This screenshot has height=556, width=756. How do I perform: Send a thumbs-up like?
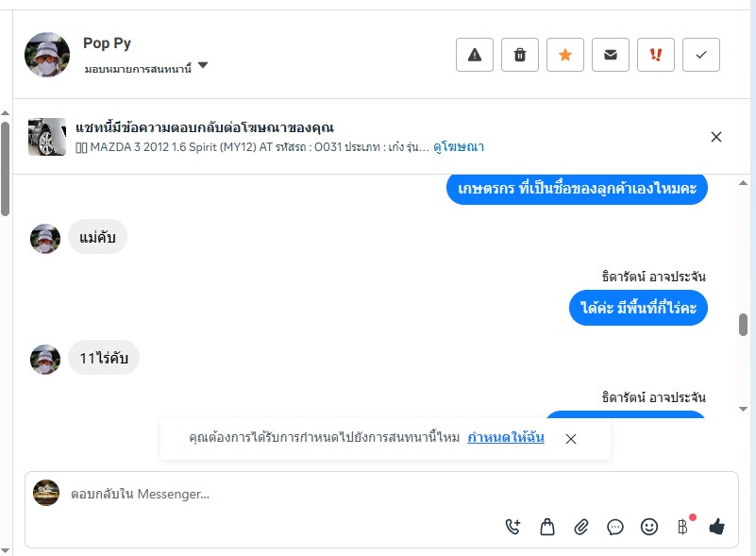(716, 527)
